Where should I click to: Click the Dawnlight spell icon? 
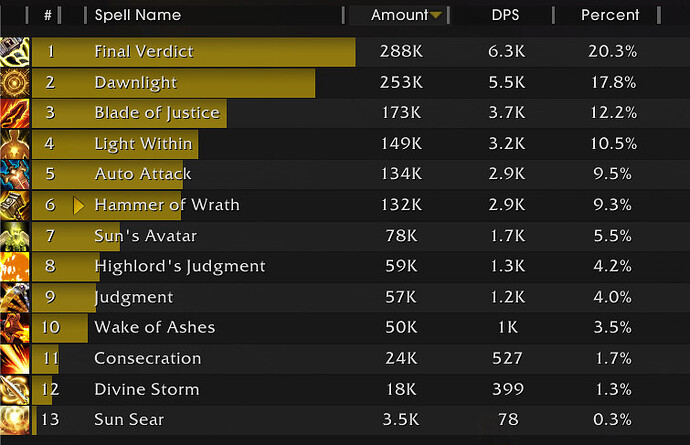15,83
